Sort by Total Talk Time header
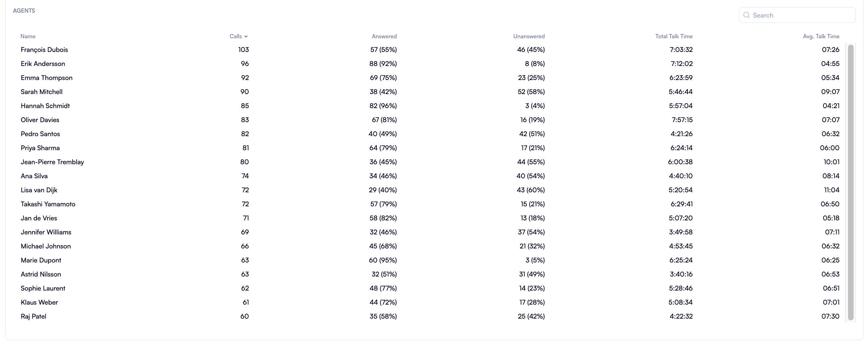 (x=674, y=36)
